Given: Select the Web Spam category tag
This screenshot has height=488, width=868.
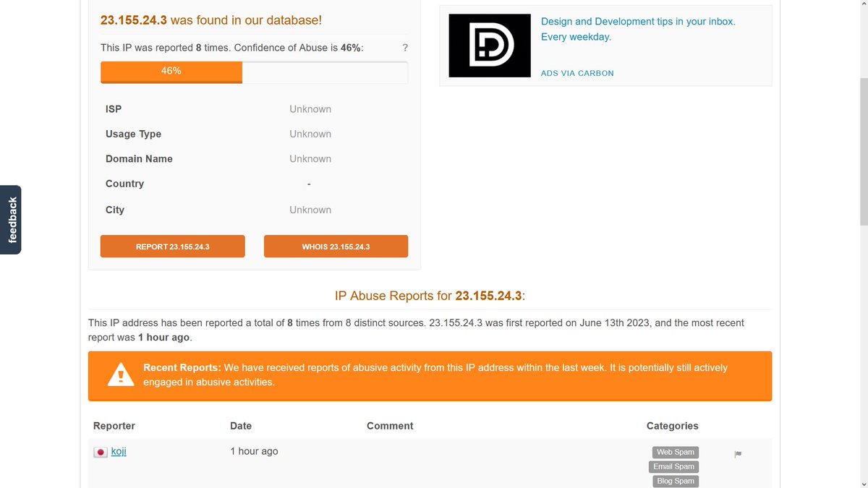Looking at the screenshot, I should tap(675, 452).
